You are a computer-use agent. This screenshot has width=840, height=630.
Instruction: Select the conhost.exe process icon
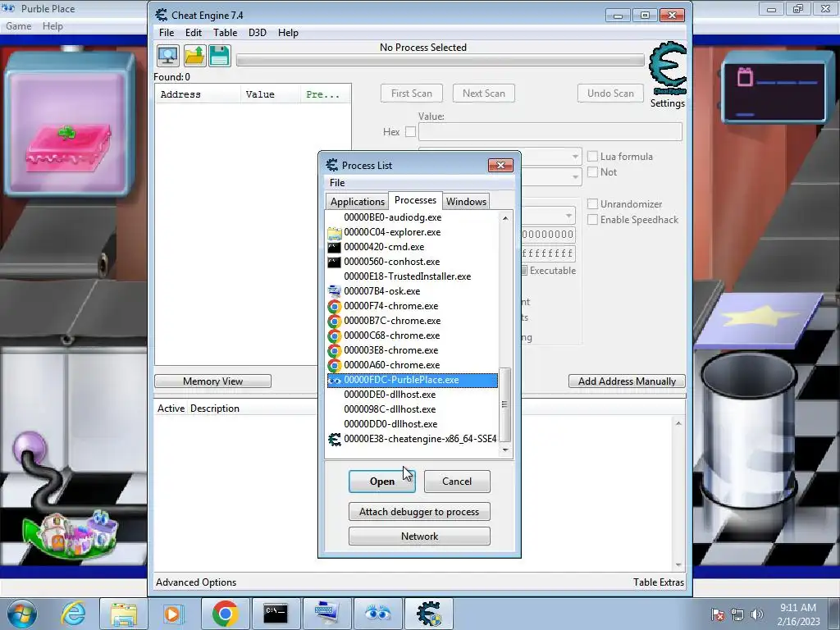tap(335, 262)
